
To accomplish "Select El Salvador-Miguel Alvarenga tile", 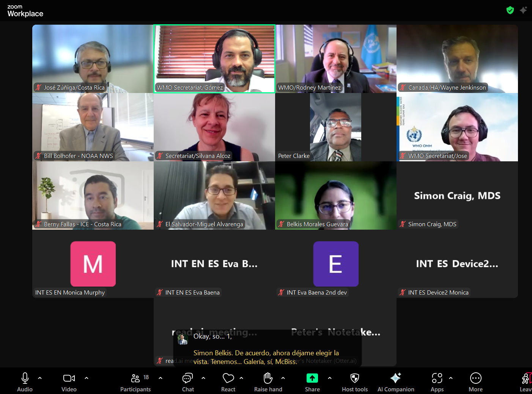I will click(214, 195).
